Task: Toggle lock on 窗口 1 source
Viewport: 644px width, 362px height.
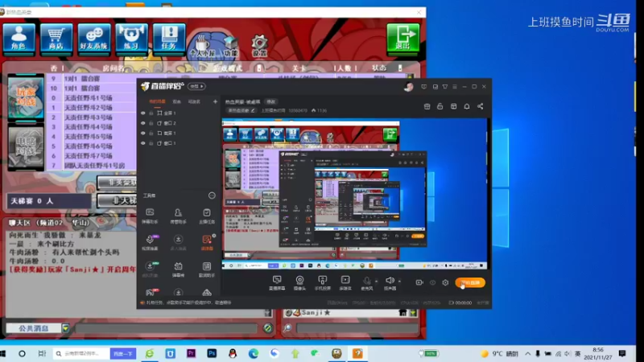Action: [151, 143]
